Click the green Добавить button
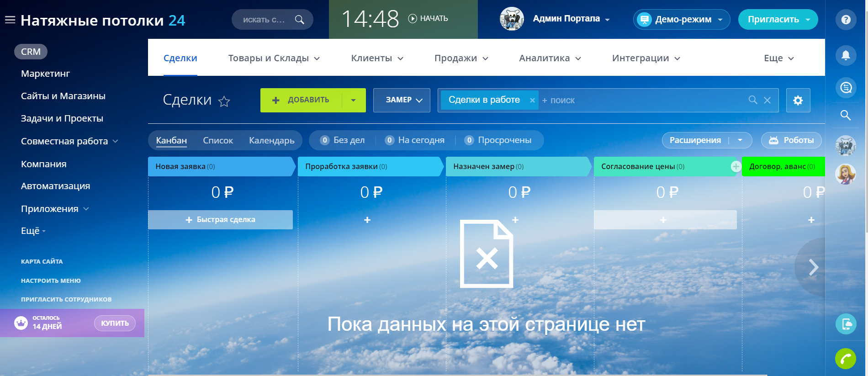The height and width of the screenshot is (376, 868). point(301,100)
